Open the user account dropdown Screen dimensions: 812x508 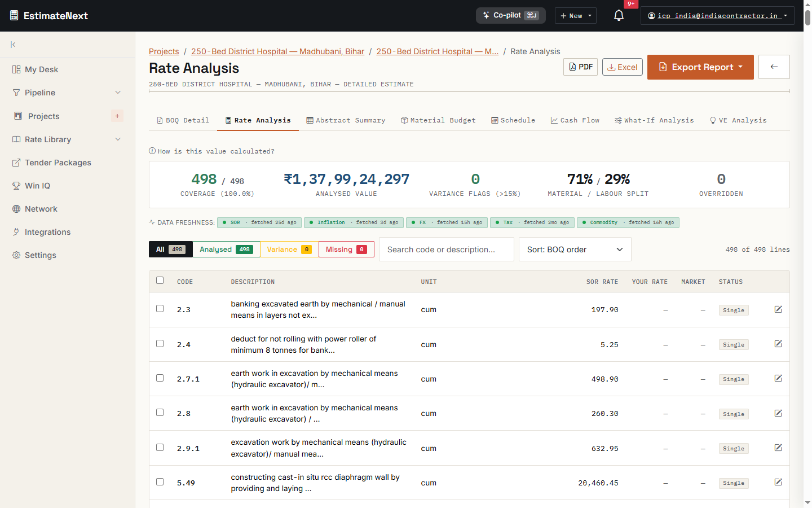(x=717, y=16)
